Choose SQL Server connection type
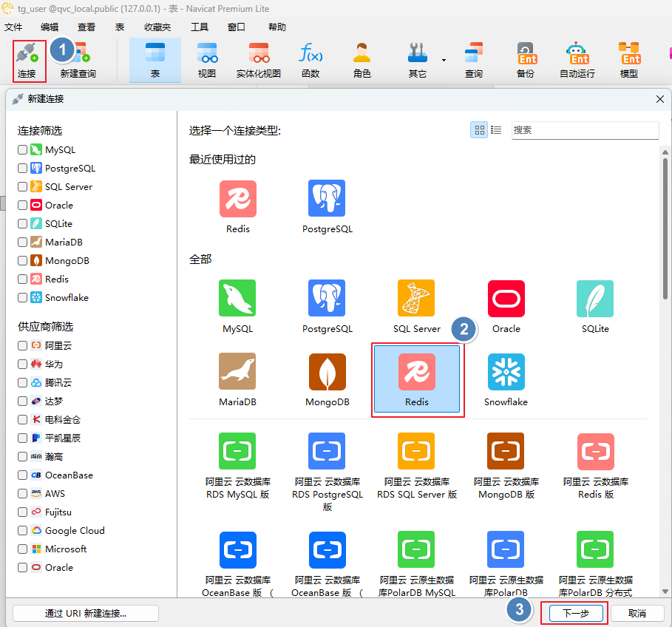This screenshot has width=672, height=627. click(416, 306)
